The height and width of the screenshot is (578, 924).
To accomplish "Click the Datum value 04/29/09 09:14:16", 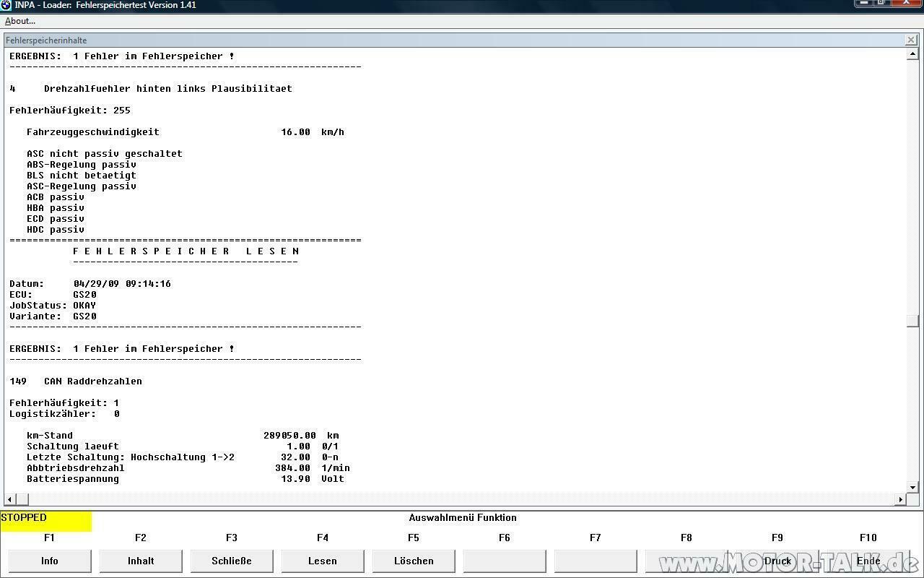I will point(122,284).
